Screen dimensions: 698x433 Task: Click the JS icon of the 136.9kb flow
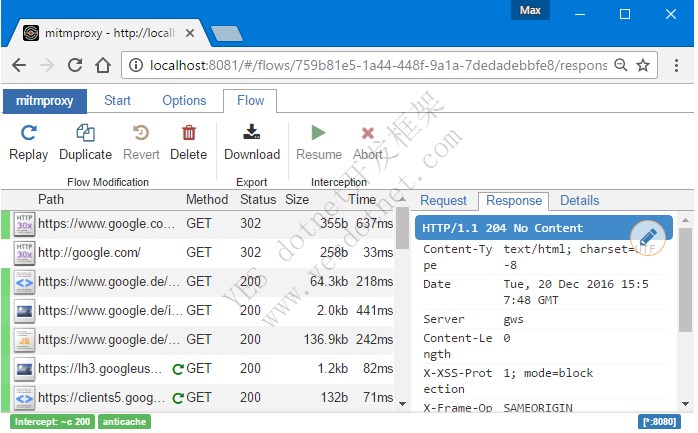(x=24, y=340)
